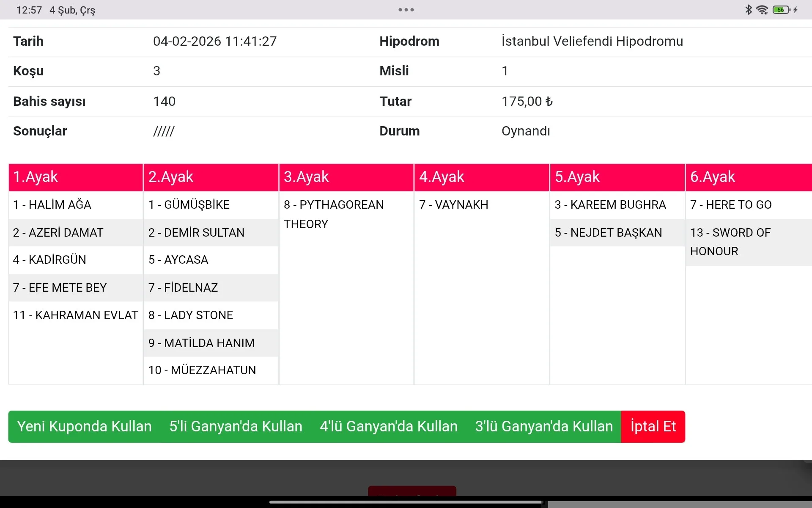Cancel the coupon with İptal Et
The width and height of the screenshot is (812, 508).
(653, 426)
